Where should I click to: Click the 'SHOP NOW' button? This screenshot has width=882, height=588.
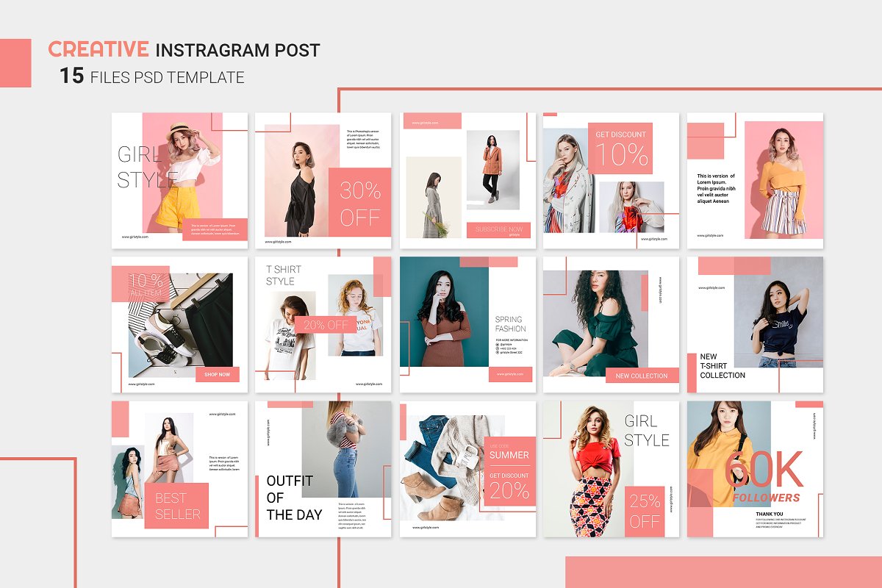point(217,374)
